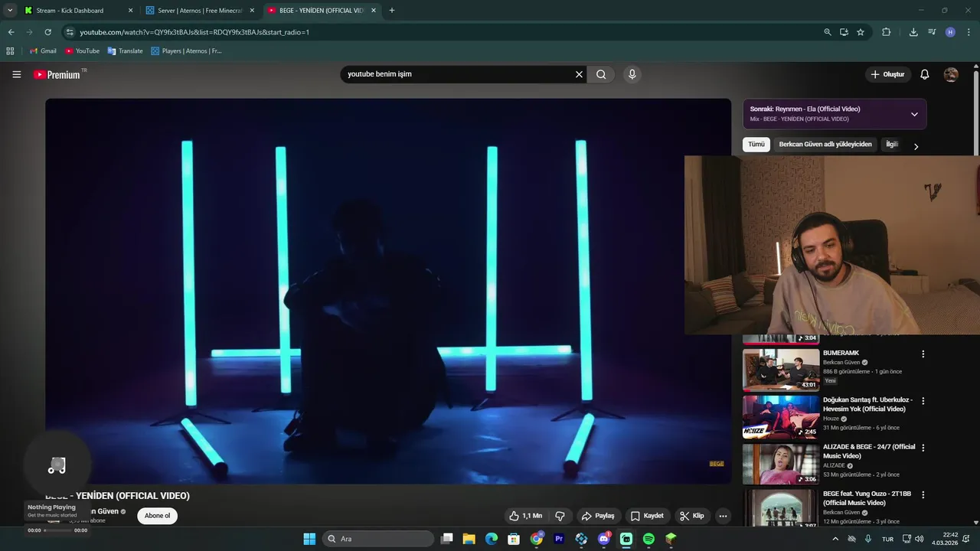This screenshot has height=551, width=980.
Task: Clear the YouTube search box text
Action: tap(579, 74)
